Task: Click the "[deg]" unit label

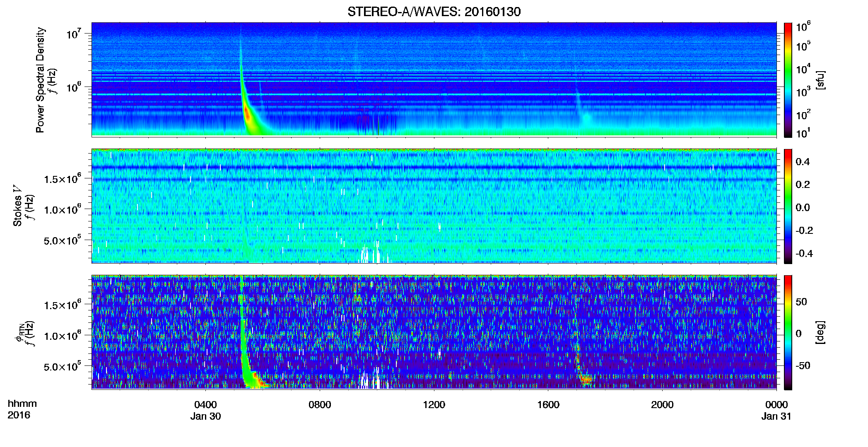Action: point(820,332)
